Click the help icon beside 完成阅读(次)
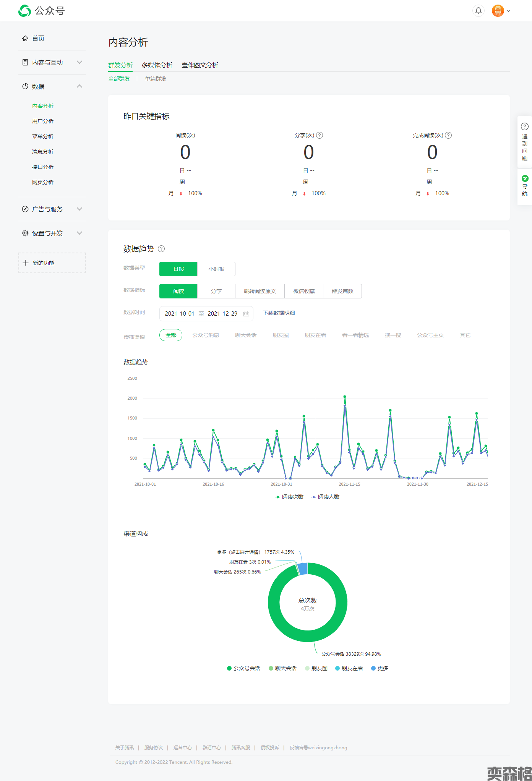The height and width of the screenshot is (781, 532). [x=448, y=135]
